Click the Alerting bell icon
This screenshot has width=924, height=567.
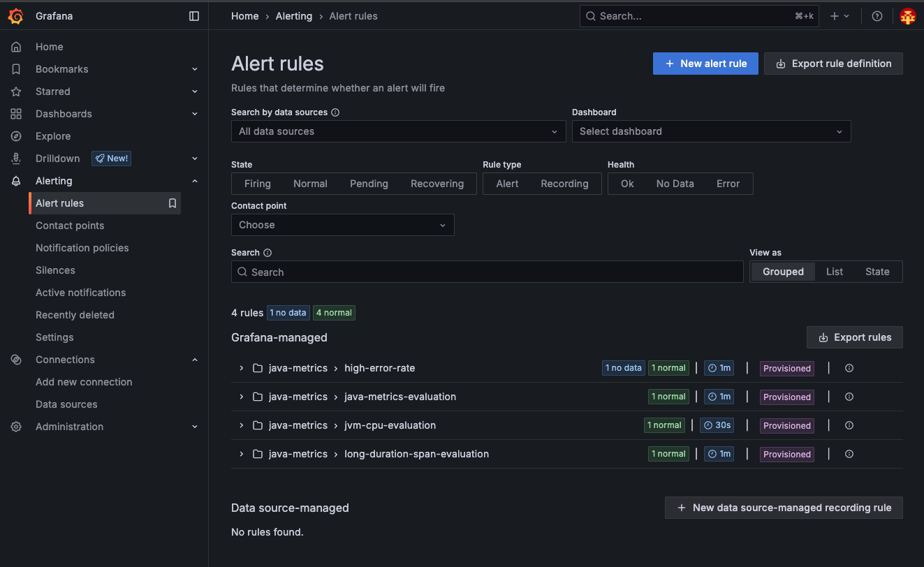pyautogui.click(x=16, y=181)
